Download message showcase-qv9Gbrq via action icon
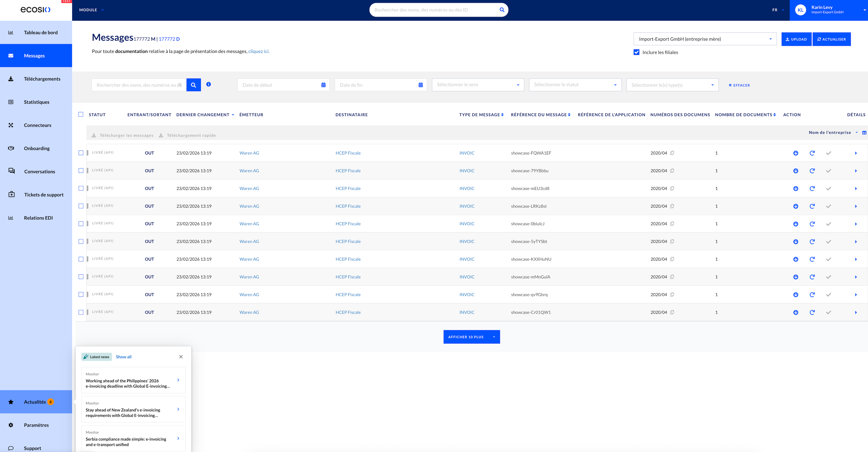 coord(795,295)
